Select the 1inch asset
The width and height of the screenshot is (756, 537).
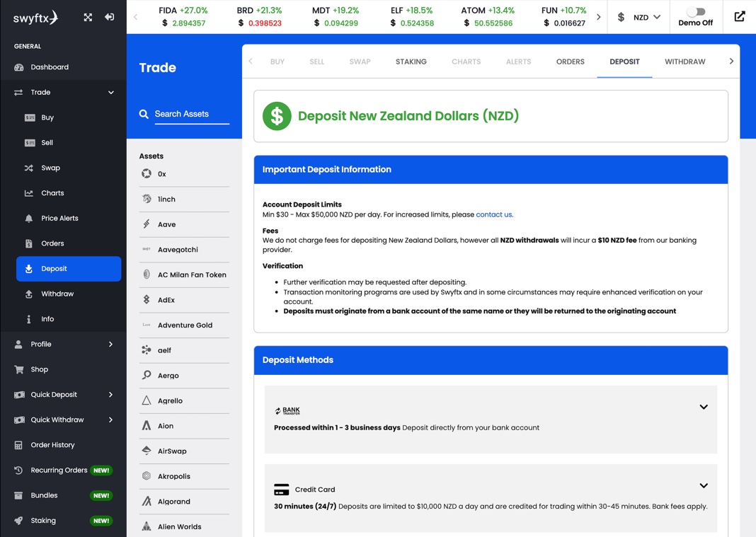coord(184,199)
